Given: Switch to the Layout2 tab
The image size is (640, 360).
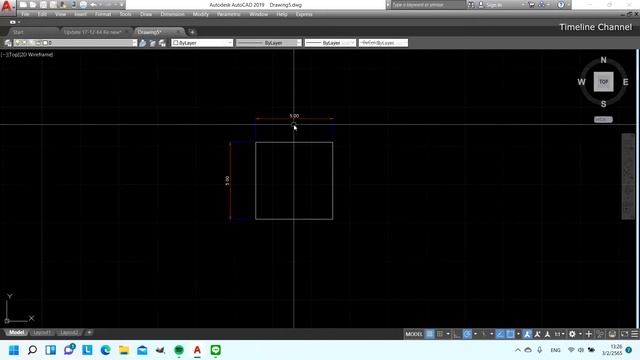Looking at the screenshot, I should click(69, 333).
